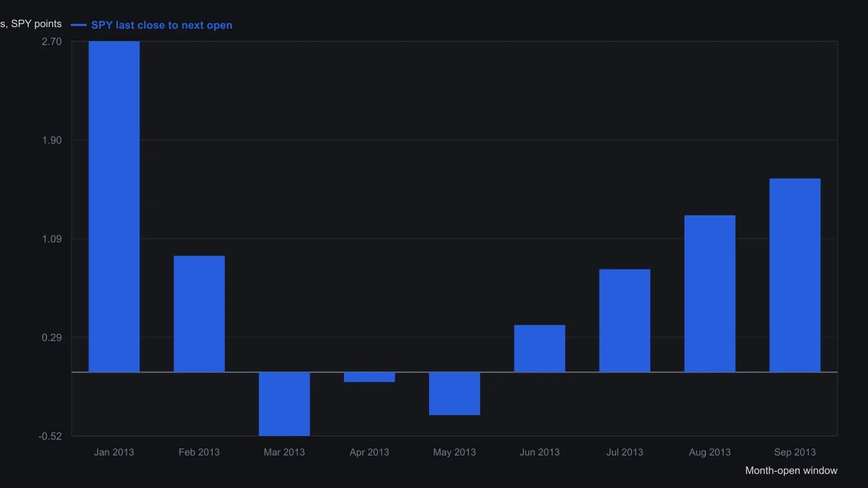Viewport: 868px width, 488px height.
Task: Select the Jan 2013 bar
Action: click(x=114, y=207)
